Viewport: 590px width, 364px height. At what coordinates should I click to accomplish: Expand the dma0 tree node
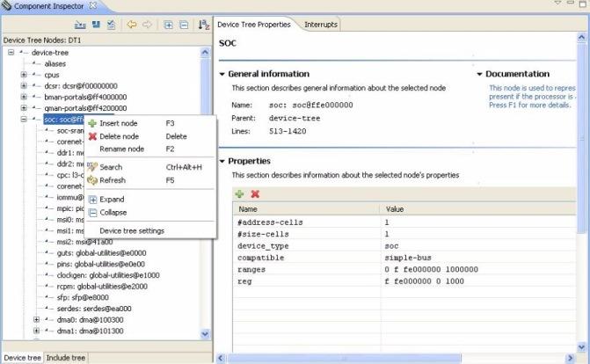point(36,319)
